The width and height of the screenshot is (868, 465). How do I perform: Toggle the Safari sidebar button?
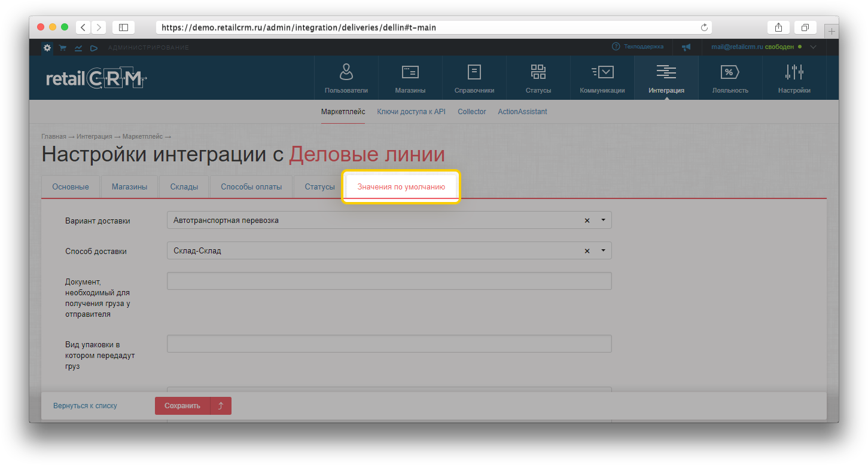click(123, 27)
